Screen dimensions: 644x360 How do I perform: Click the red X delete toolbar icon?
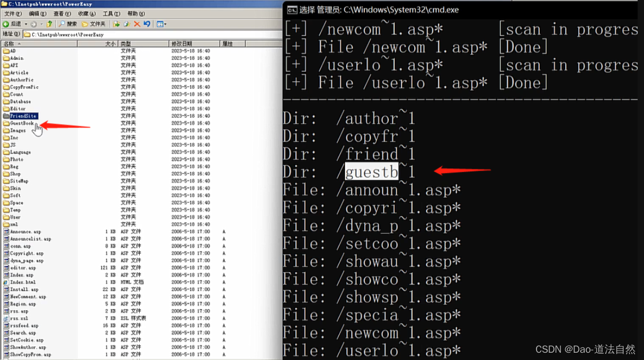click(138, 24)
